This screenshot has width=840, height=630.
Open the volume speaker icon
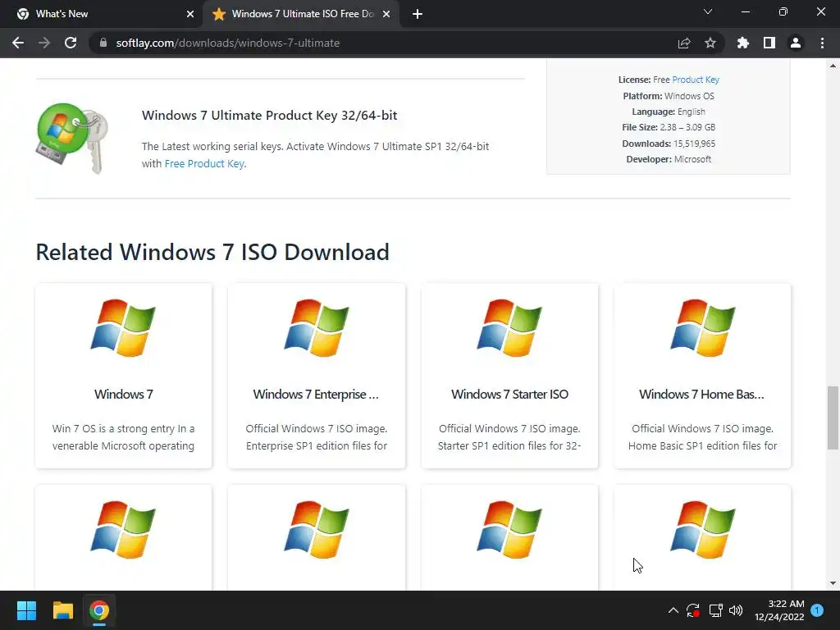(736, 610)
